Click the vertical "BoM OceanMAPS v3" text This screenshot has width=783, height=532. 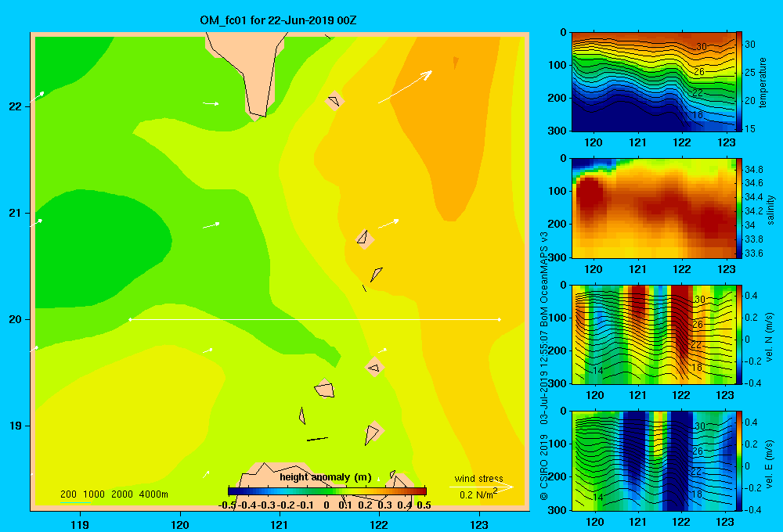coord(544,279)
